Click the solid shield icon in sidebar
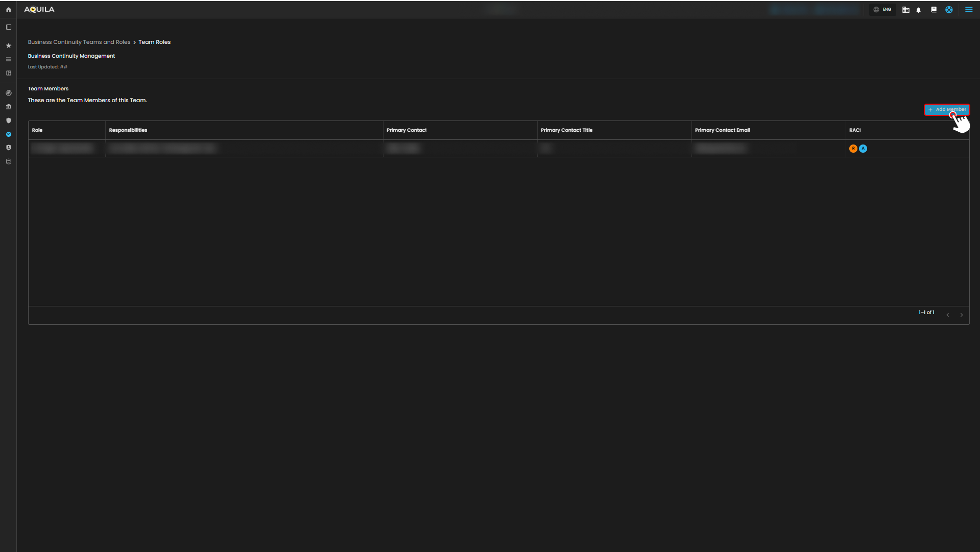This screenshot has height=552, width=980. click(x=9, y=121)
